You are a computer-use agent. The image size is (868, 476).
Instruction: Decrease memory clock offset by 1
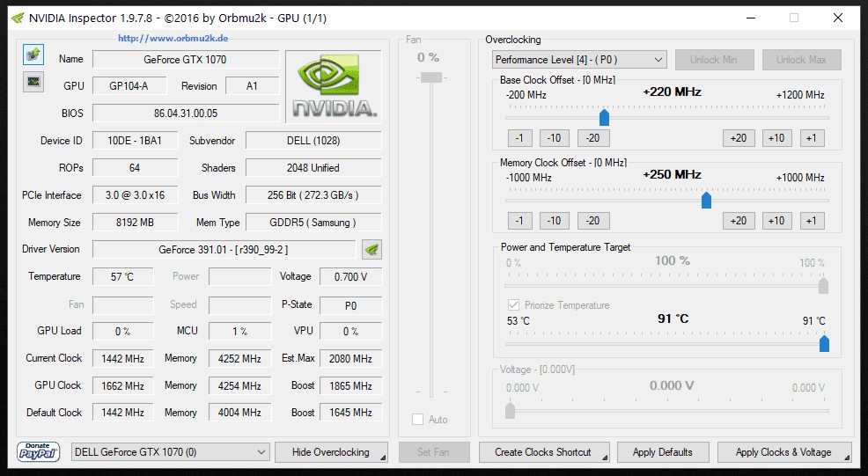click(x=519, y=221)
